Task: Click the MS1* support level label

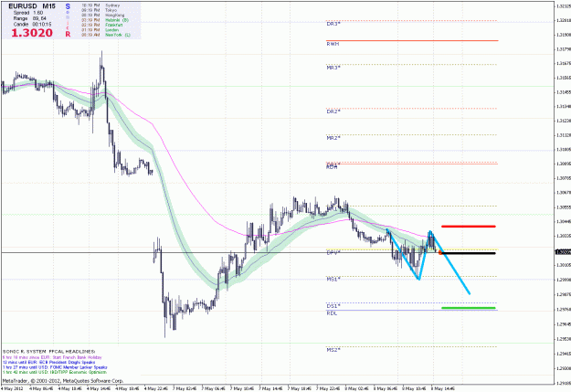Action: [x=333, y=279]
